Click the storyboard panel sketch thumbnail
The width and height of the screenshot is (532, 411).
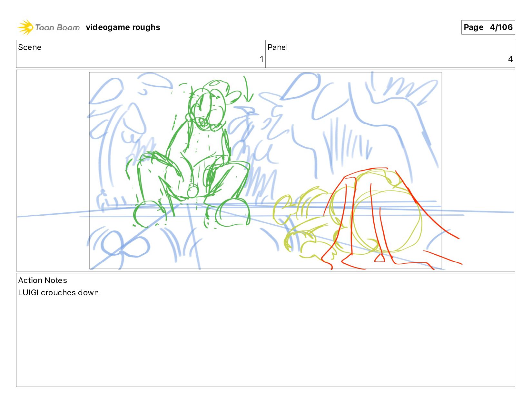265,171
